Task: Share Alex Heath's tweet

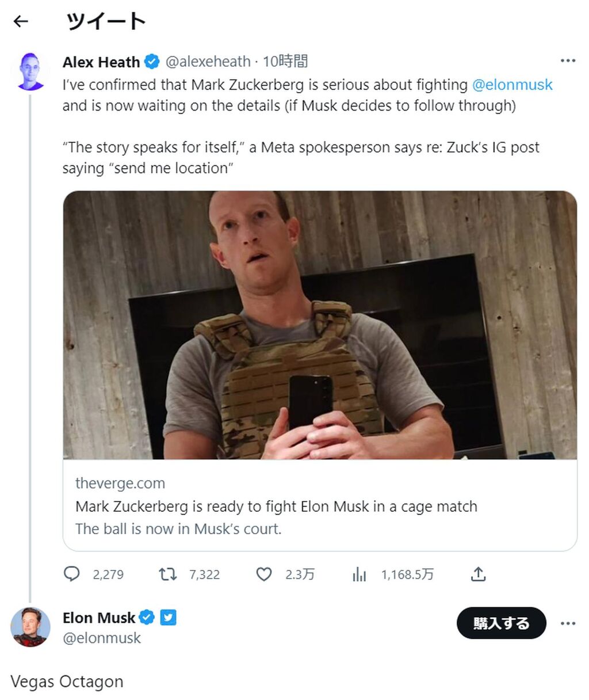Action: pos(478,574)
